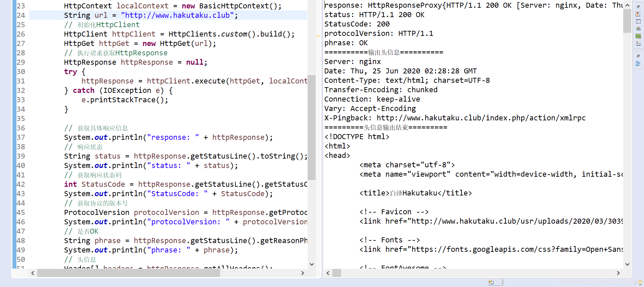Click the '<!-- Favicon -->' comment in console
Image resolution: width=644 pixels, height=287 pixels.
pos(394,212)
